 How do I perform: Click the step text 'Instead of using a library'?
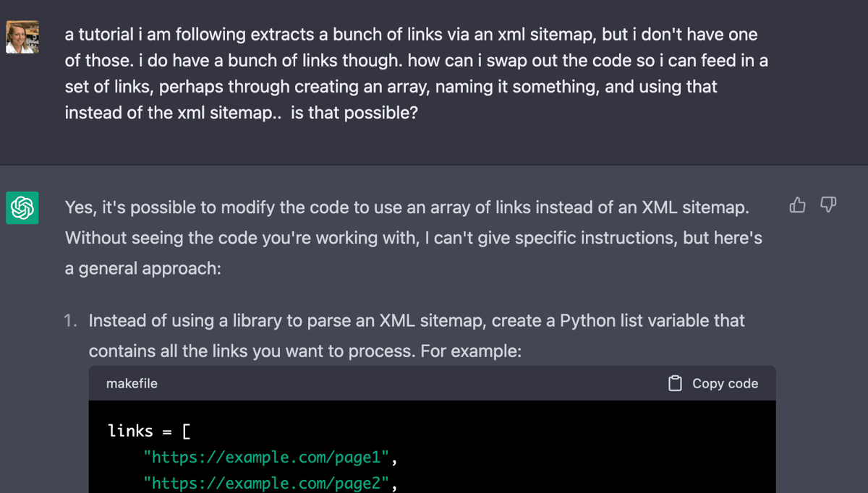417,320
